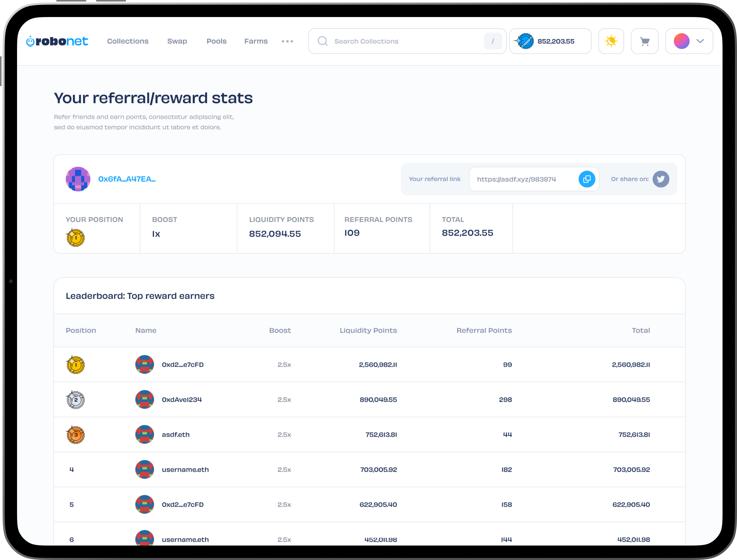Click the robonet logo
Image resolution: width=737 pixels, height=560 pixels.
pyautogui.click(x=57, y=41)
